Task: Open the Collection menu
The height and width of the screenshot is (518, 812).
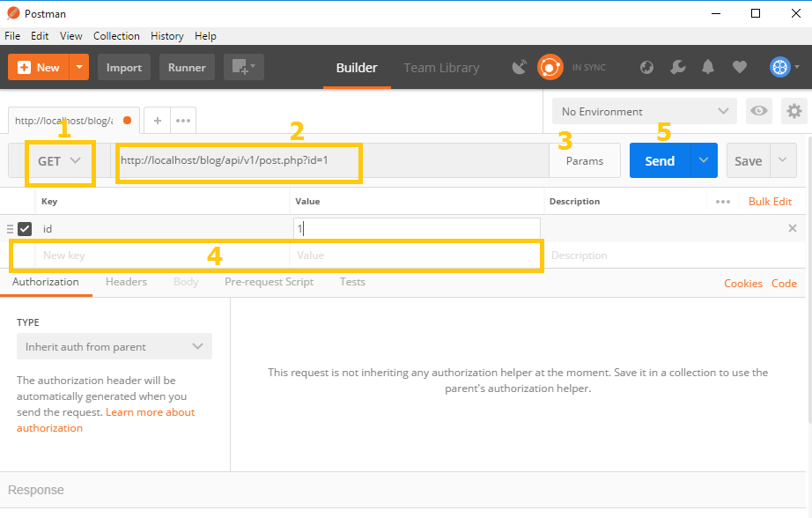Action: click(116, 36)
